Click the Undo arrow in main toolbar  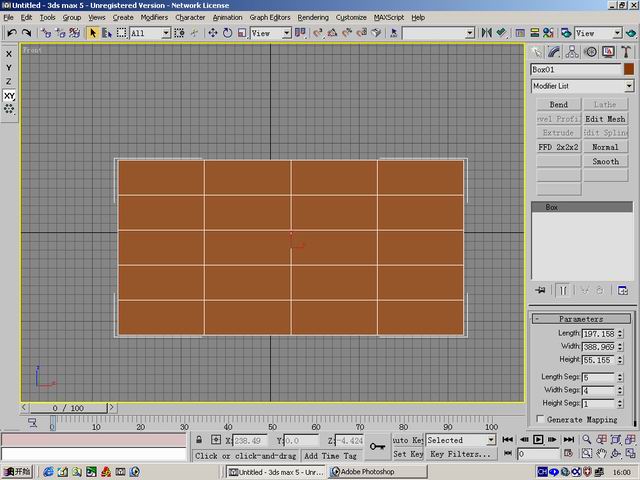pos(11,33)
